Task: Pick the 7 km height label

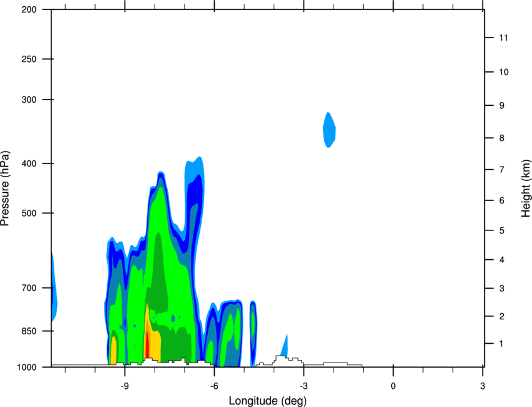Action: [x=502, y=170]
